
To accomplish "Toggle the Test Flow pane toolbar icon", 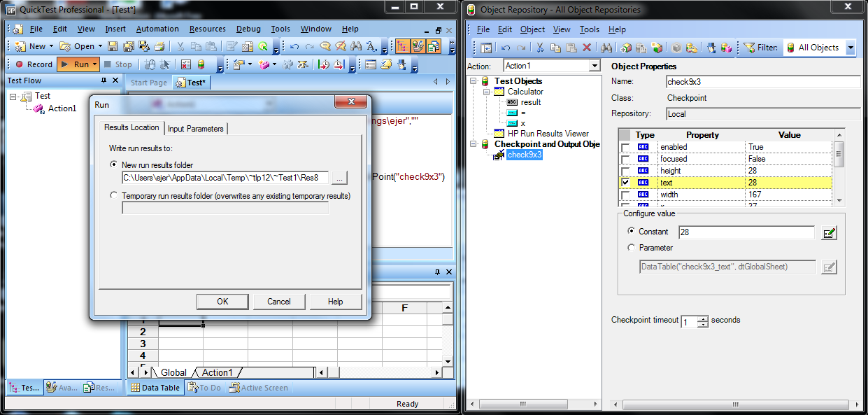I will coord(402,47).
